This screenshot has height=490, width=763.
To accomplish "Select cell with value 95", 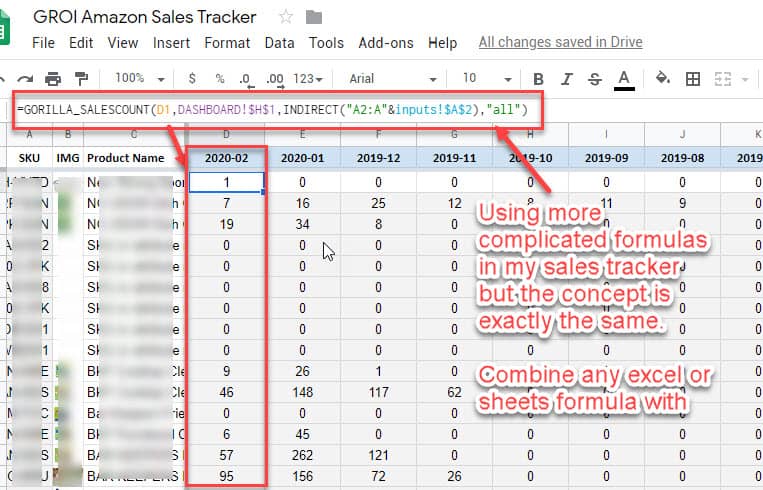I will 226,476.
